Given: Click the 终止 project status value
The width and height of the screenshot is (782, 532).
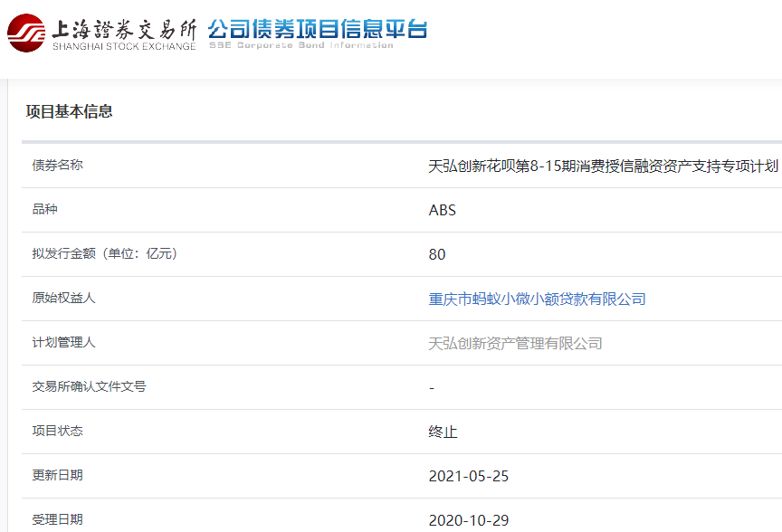Looking at the screenshot, I should (x=443, y=432).
